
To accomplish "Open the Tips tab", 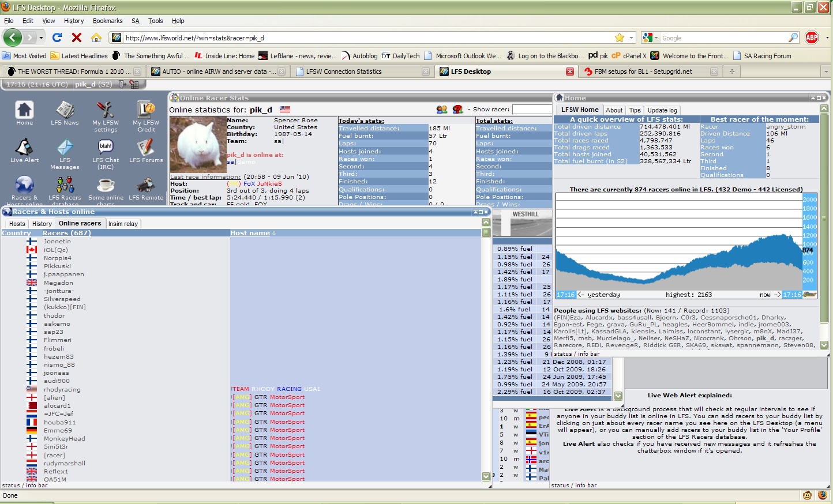I will point(635,110).
